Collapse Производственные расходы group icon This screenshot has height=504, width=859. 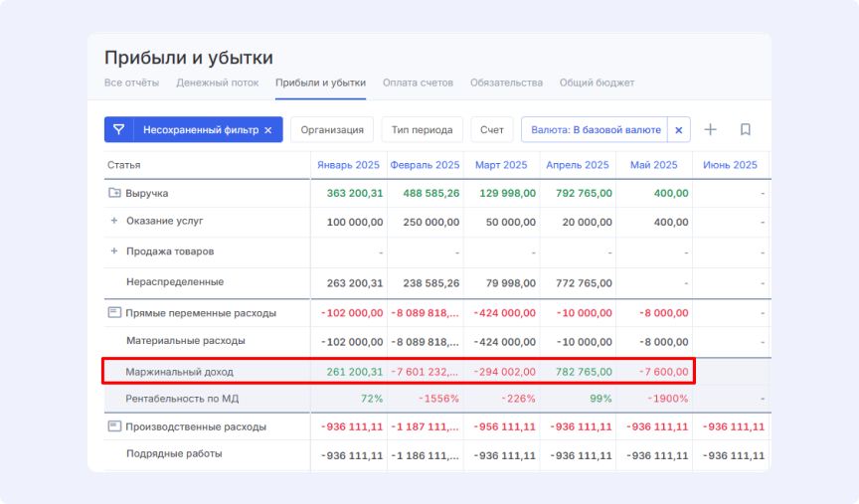(114, 426)
